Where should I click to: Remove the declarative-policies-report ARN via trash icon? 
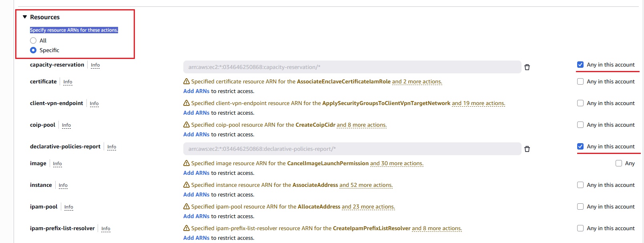tap(527, 149)
